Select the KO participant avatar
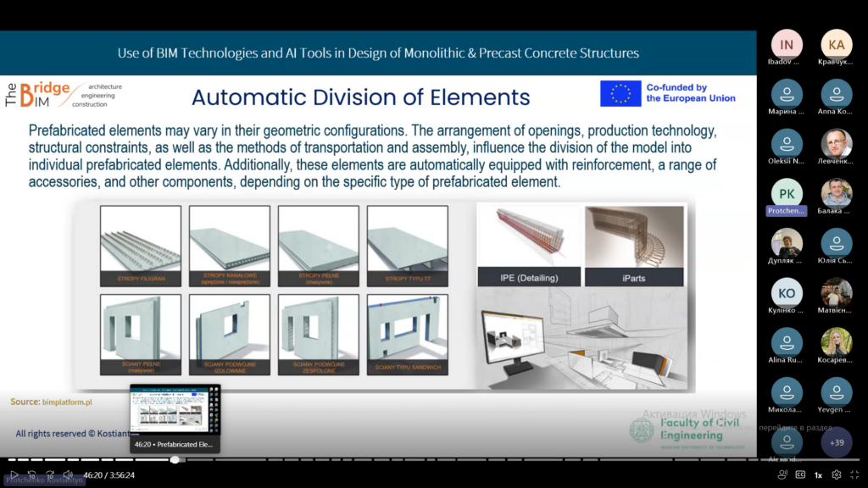The image size is (868, 488). (x=787, y=293)
